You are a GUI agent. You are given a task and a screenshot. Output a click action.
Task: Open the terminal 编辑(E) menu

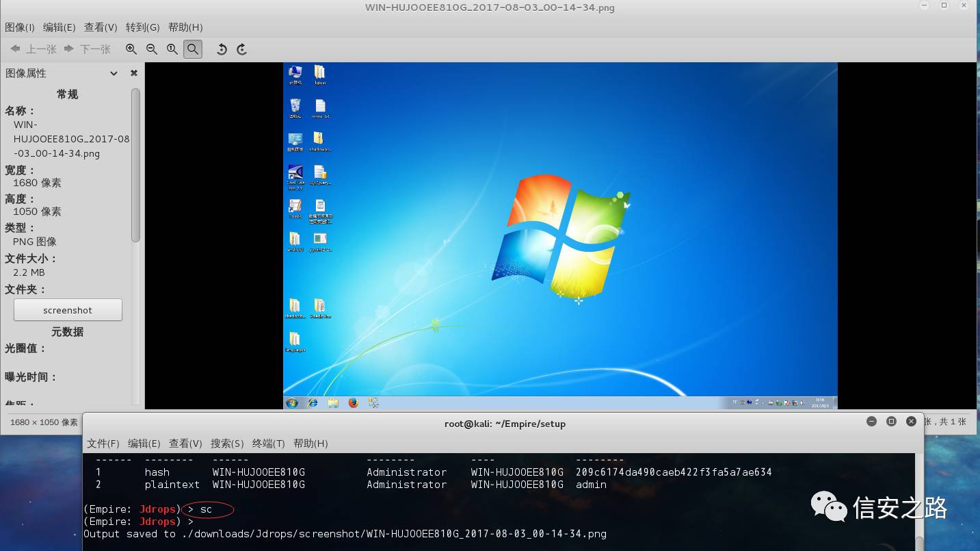tap(144, 444)
